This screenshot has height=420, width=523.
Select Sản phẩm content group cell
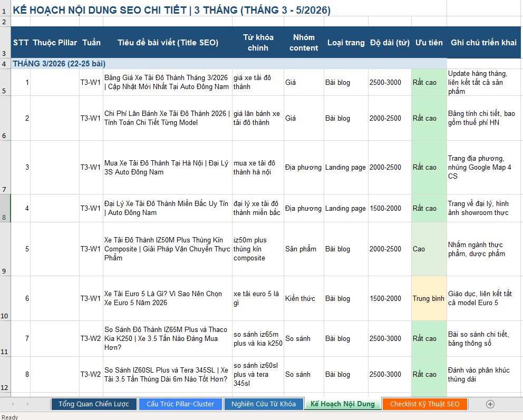[304, 249]
